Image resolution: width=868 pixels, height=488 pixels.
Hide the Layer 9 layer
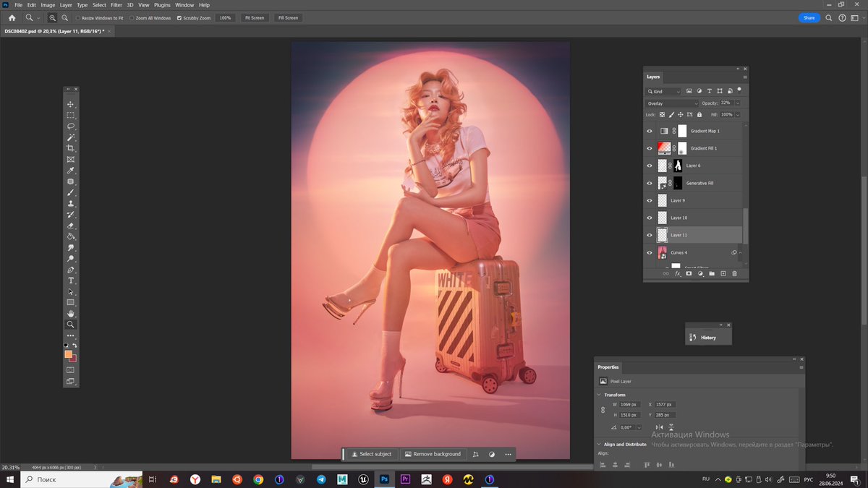click(x=650, y=200)
